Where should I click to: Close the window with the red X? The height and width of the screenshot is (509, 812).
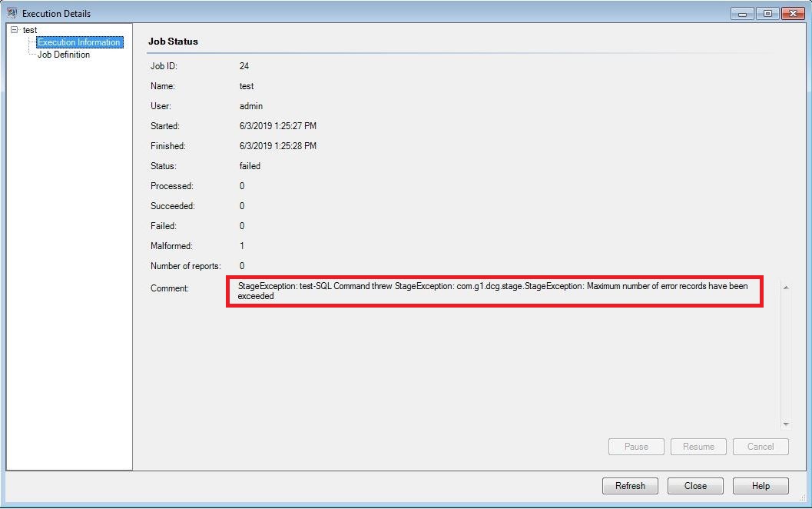click(x=793, y=14)
